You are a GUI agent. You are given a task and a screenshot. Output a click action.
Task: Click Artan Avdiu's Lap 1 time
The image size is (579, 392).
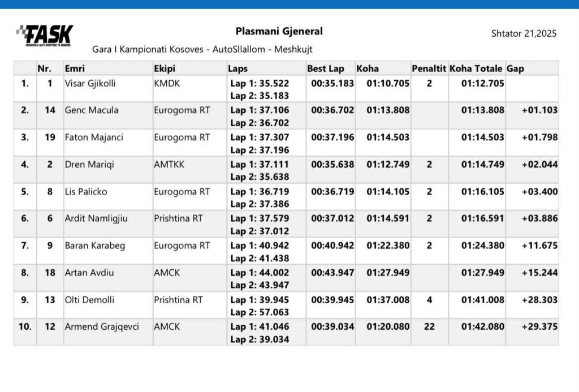click(260, 273)
